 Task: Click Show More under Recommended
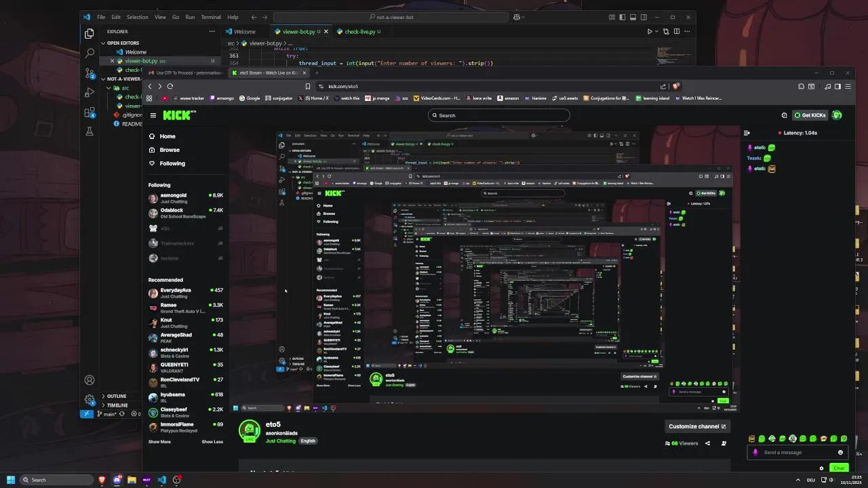(x=159, y=442)
